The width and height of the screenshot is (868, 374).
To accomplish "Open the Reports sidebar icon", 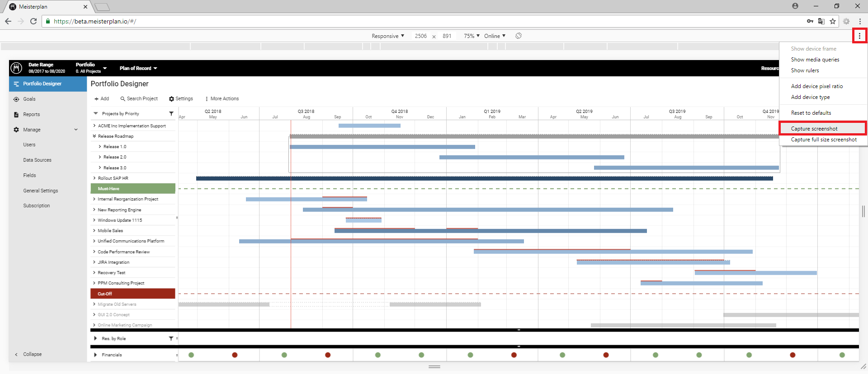I will (16, 115).
